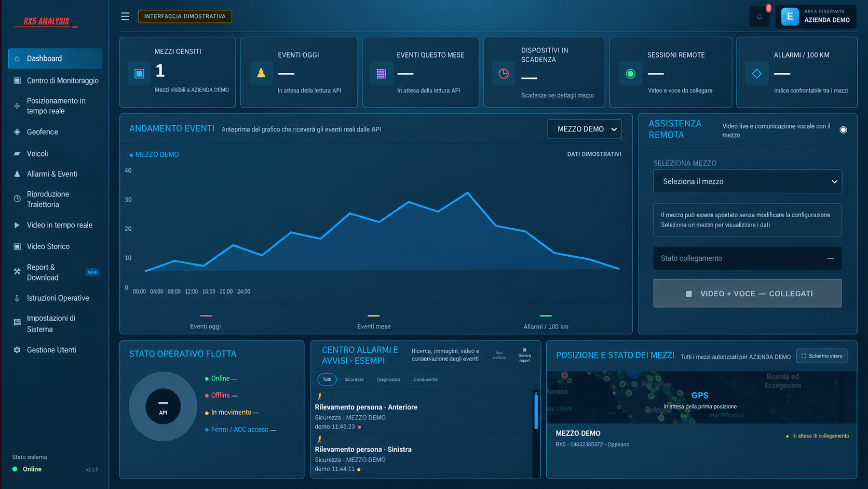Click the notification bell icon
The image size is (868, 489).
click(x=759, y=17)
